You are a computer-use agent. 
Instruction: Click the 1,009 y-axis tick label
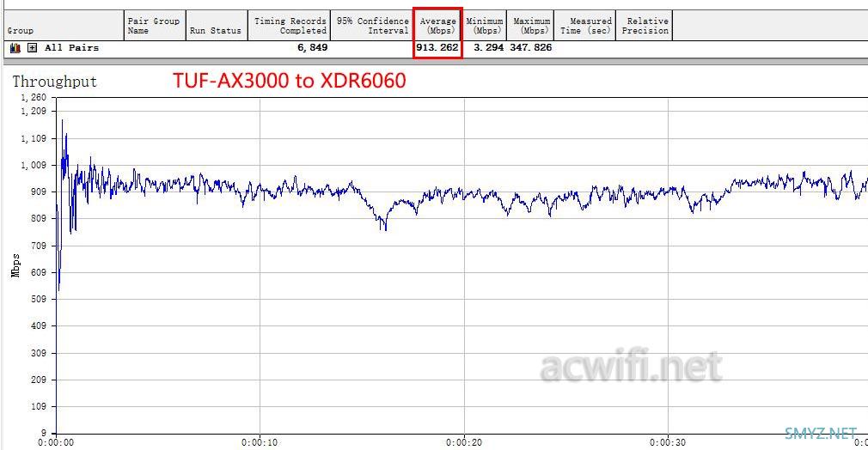pyautogui.click(x=34, y=165)
